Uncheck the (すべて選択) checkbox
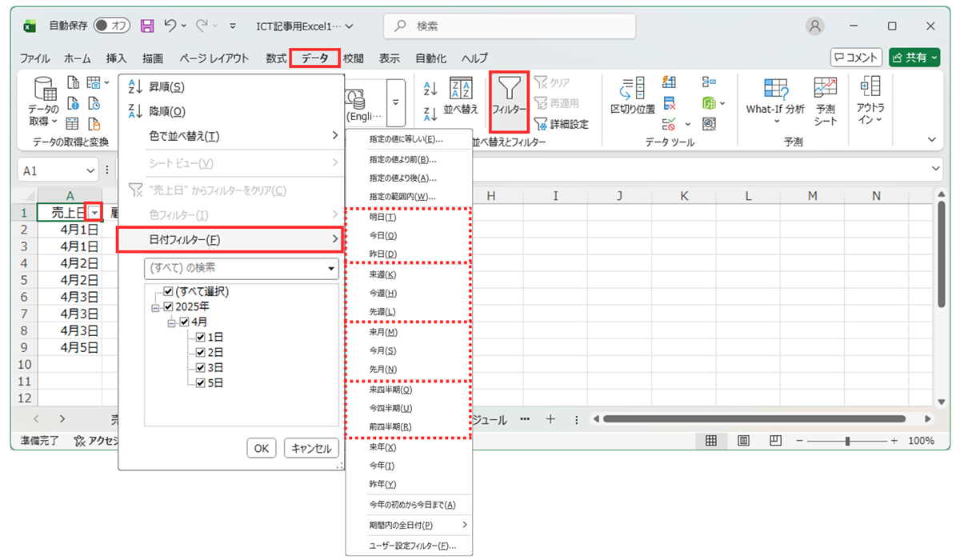 pyautogui.click(x=168, y=292)
